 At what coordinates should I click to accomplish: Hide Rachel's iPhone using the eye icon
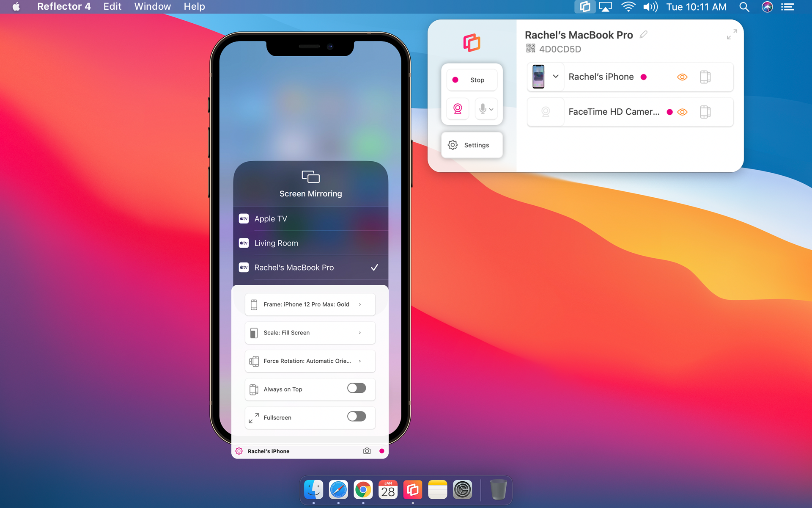[682, 77]
